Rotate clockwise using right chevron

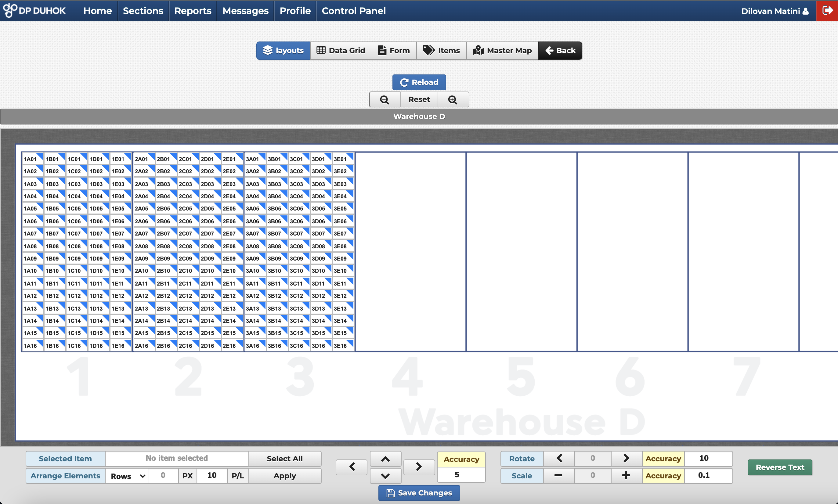(x=627, y=459)
